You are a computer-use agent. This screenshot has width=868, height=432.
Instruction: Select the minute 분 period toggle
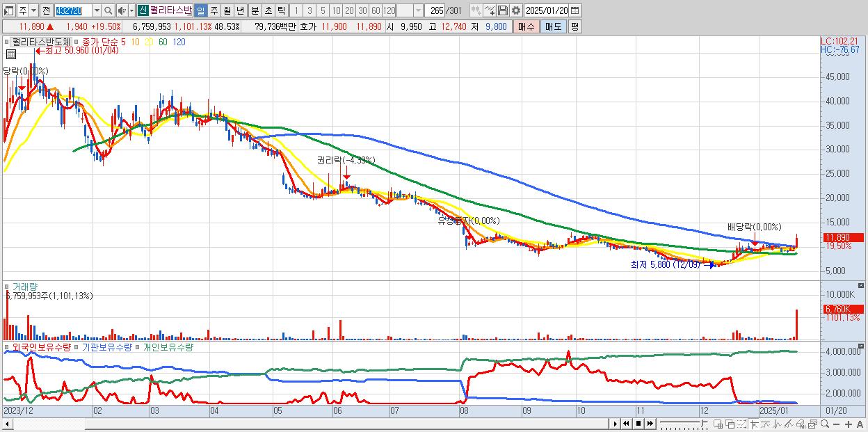(255, 10)
